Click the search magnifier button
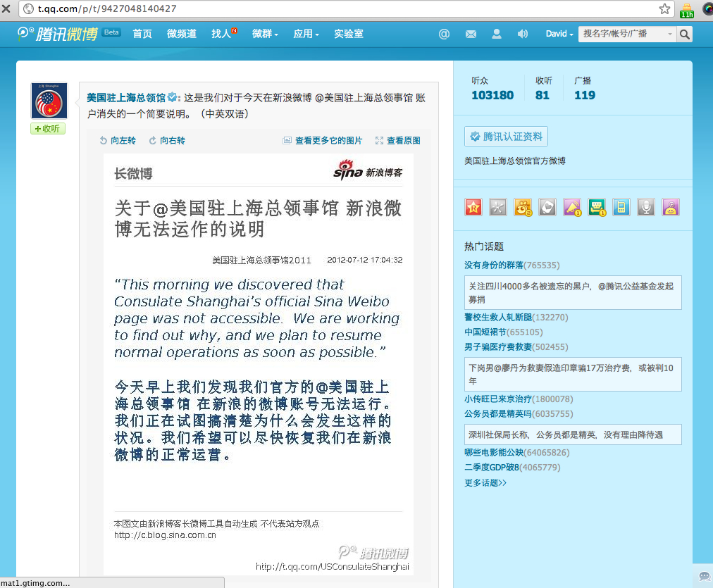 (684, 34)
